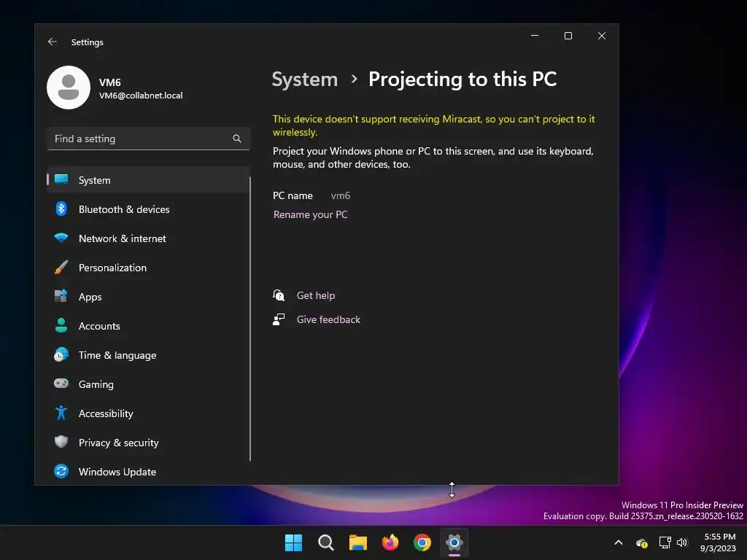Click the search magnifier in Find a setting
The width and height of the screenshot is (747, 560).
click(x=237, y=139)
